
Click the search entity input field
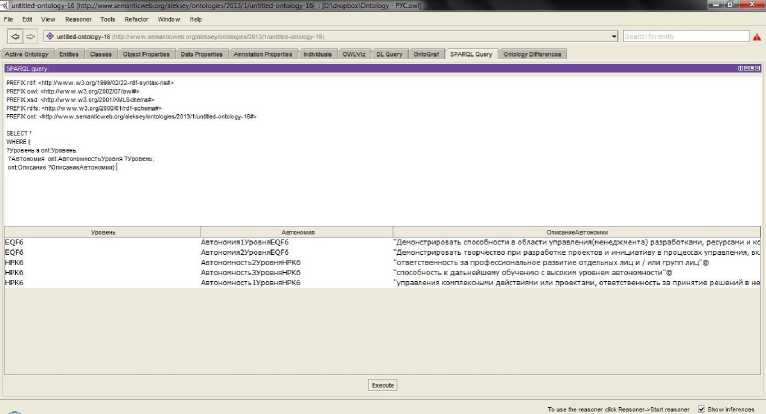686,37
